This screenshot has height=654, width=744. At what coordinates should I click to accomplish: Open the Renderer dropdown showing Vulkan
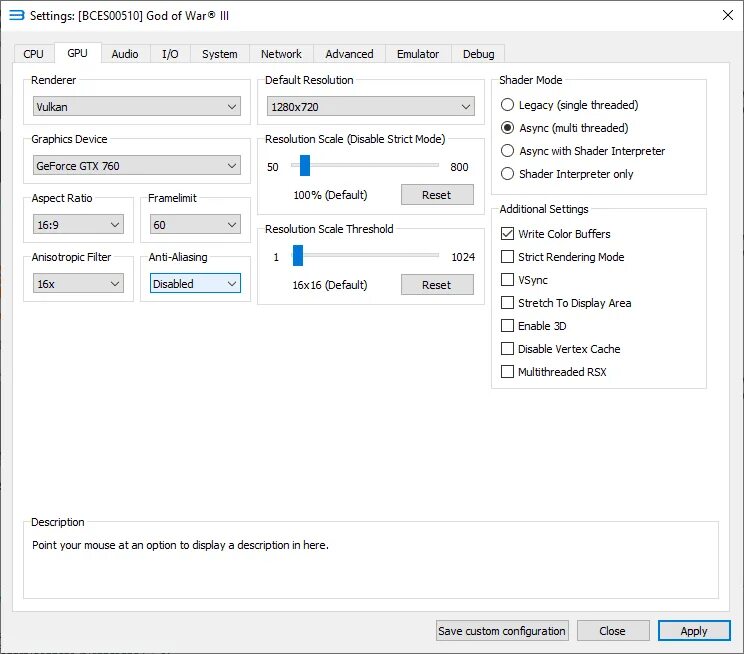(x=137, y=106)
